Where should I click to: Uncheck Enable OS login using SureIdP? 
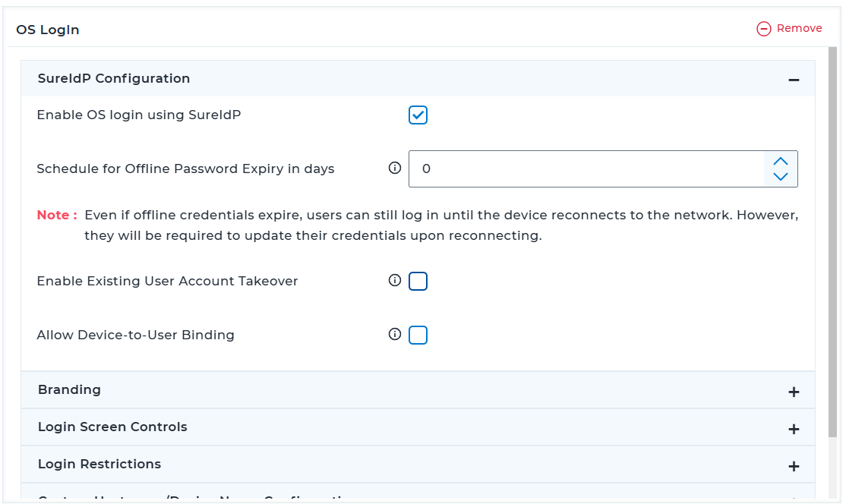tap(418, 115)
